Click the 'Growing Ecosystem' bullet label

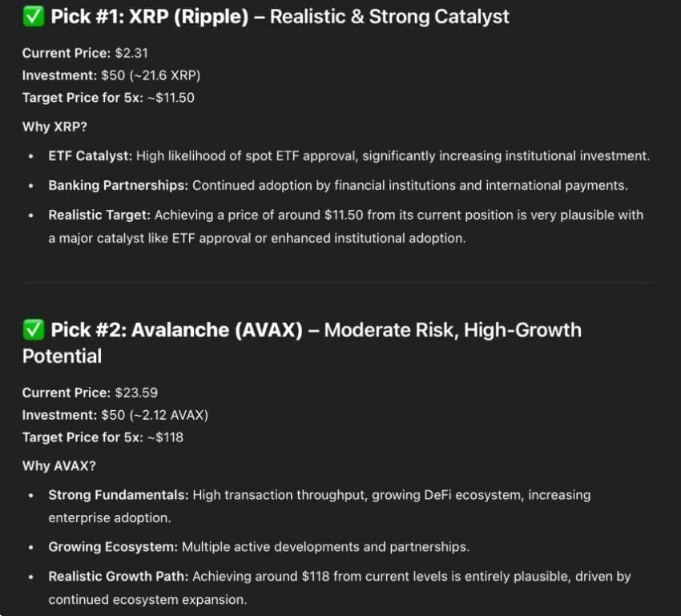[x=113, y=546]
